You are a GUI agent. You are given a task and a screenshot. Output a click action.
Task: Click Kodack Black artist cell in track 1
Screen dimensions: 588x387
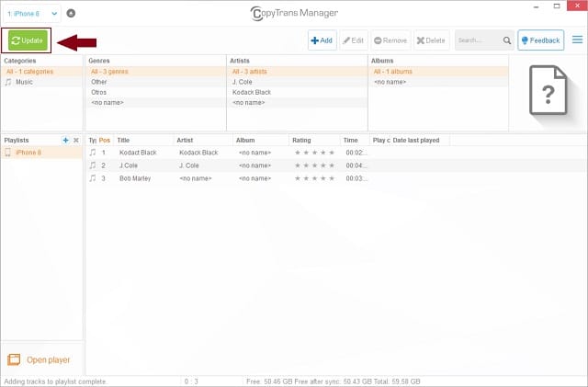point(198,153)
